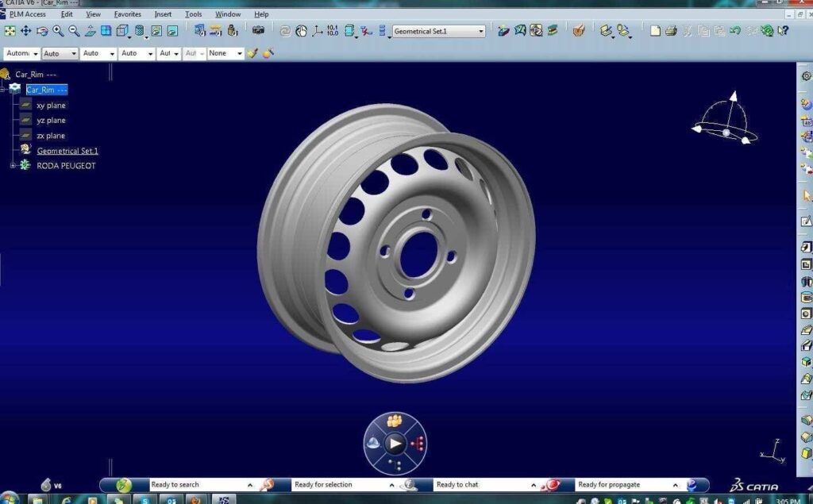Image resolution: width=813 pixels, height=504 pixels.
Task: Click the Print icon in toolbar
Action: pos(671,31)
